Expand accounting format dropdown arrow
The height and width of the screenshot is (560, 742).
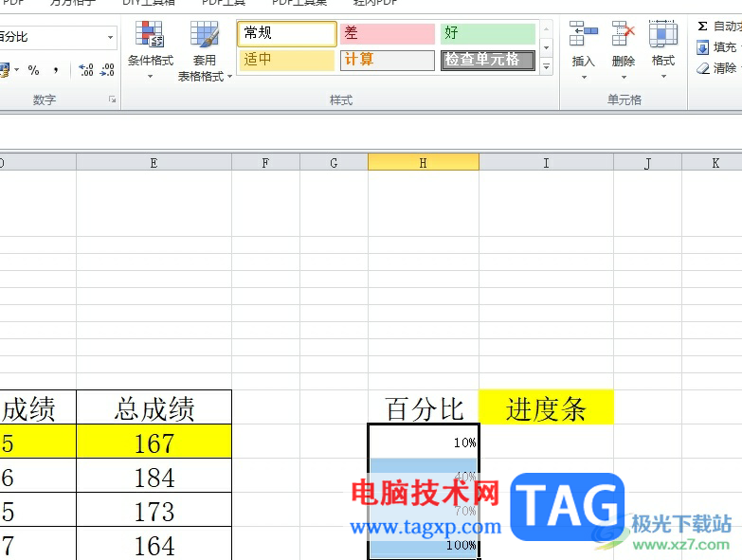click(x=17, y=70)
